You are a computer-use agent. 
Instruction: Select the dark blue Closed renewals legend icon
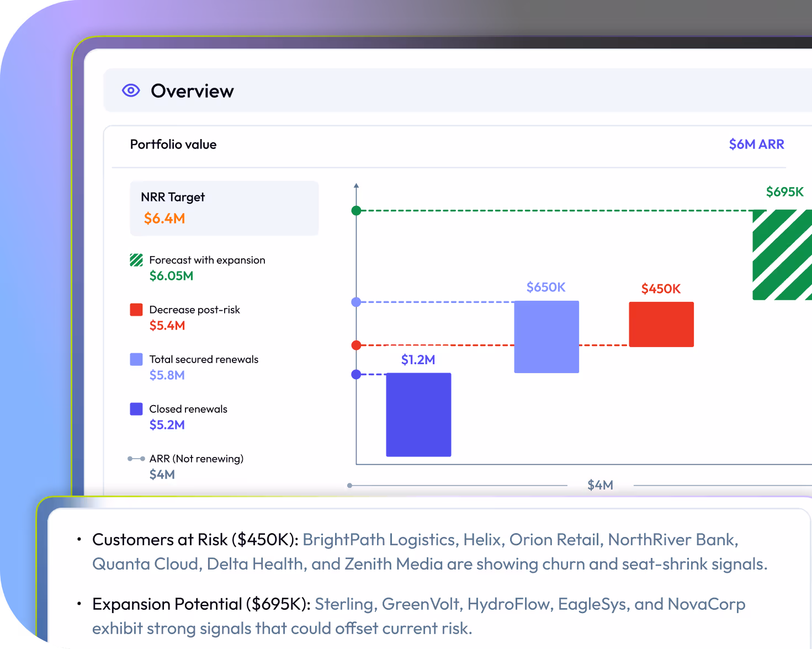[x=136, y=409]
